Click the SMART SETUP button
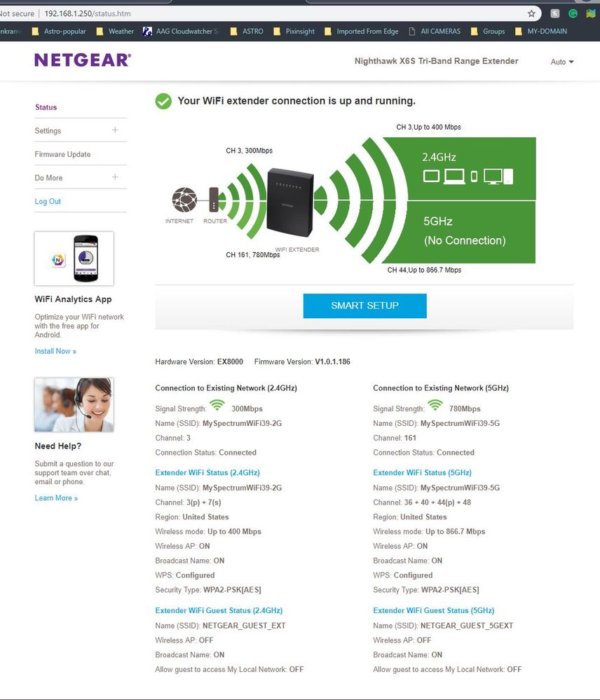The image size is (600, 700). coord(364,306)
